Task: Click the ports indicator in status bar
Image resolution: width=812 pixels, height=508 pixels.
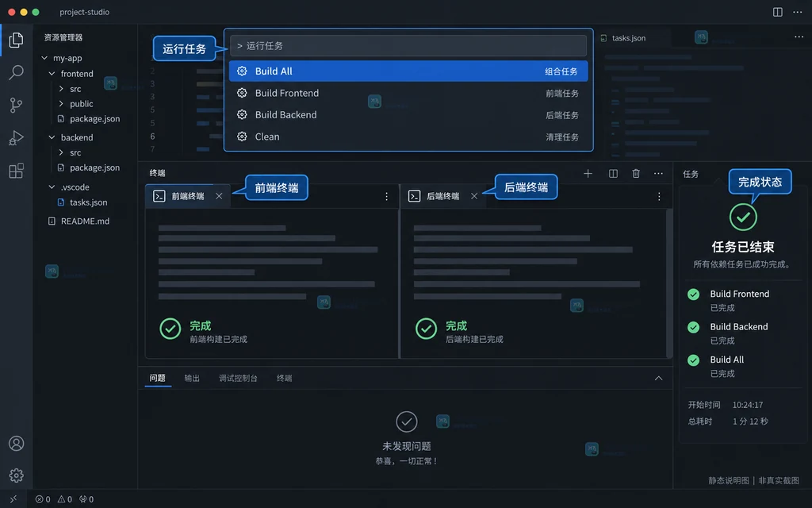Action: coord(86,499)
